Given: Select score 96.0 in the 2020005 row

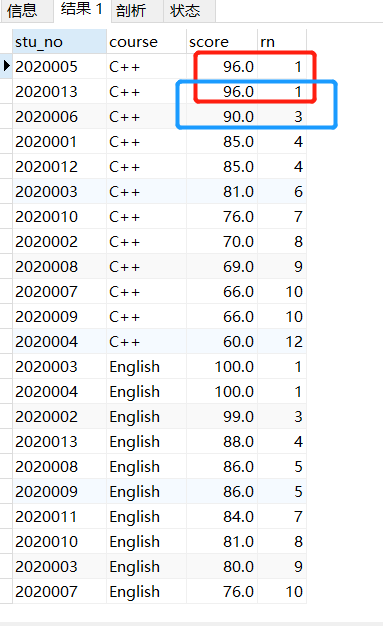Looking at the screenshot, I should pyautogui.click(x=222, y=67).
